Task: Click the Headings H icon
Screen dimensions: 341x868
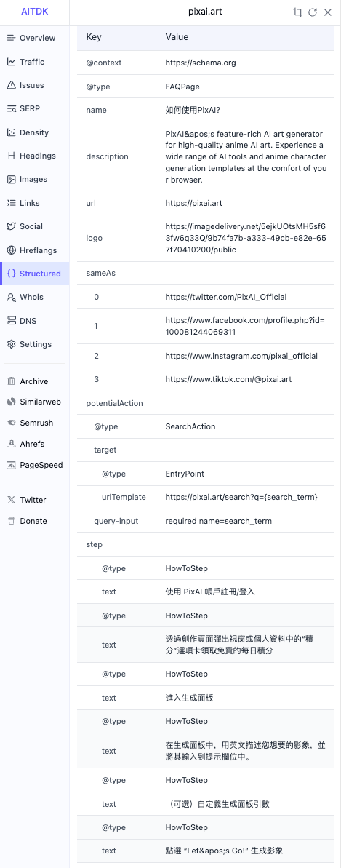Action: 11,156
